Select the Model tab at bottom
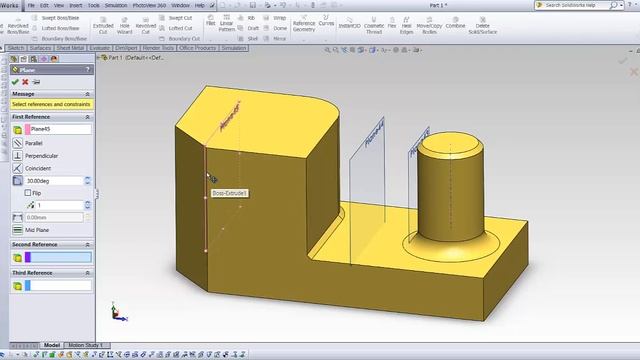640x360 pixels. [x=52, y=345]
